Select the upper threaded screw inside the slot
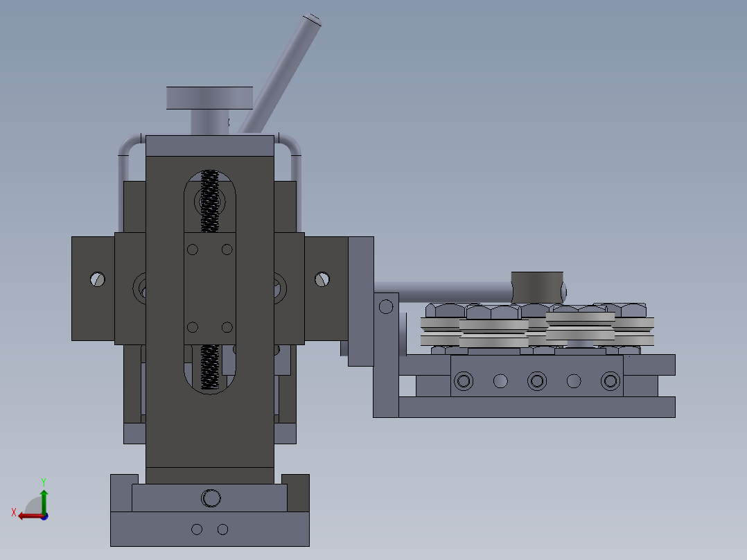 pyautogui.click(x=209, y=201)
